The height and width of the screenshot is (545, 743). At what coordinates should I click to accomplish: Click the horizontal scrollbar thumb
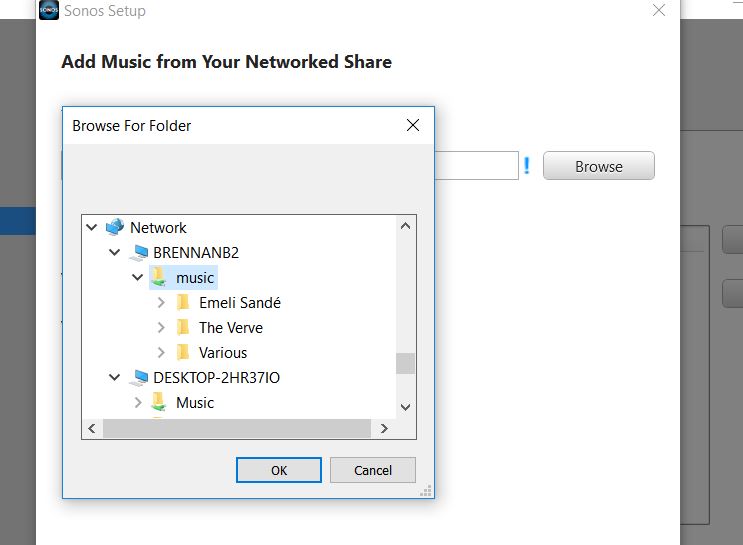pos(237,428)
